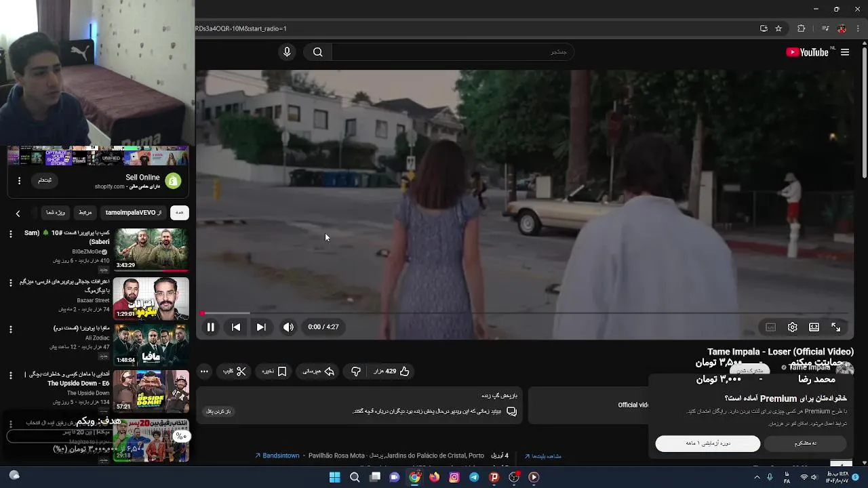The height and width of the screenshot is (488, 868).
Task: Open player settings gear
Action: (792, 327)
